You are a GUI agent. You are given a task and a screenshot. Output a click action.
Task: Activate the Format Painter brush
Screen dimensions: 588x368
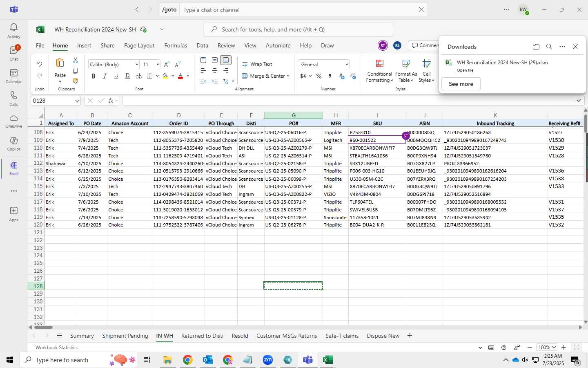click(75, 81)
